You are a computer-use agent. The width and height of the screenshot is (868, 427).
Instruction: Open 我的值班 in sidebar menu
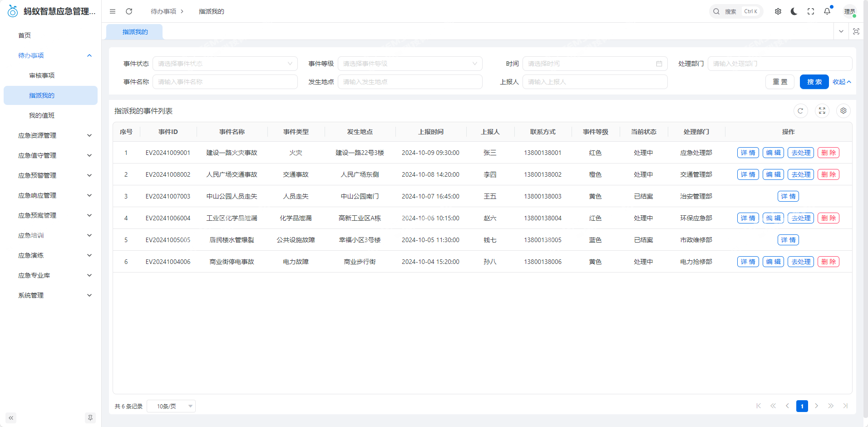coord(42,115)
